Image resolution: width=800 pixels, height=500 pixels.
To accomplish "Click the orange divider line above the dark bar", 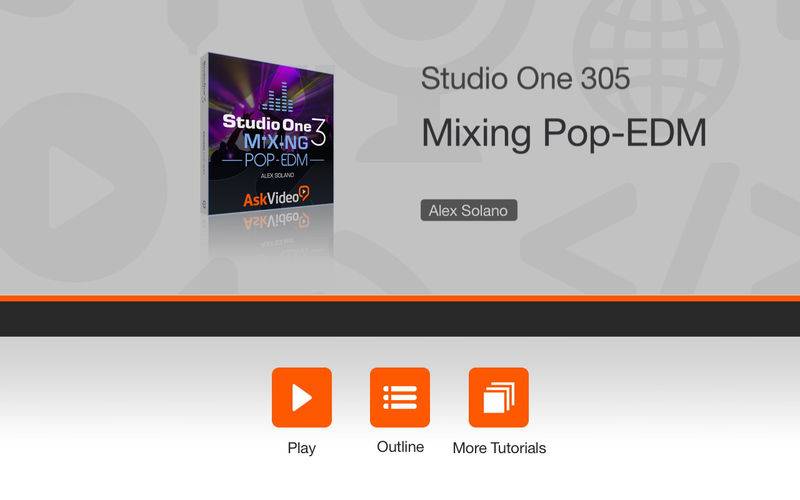I will 400,298.
